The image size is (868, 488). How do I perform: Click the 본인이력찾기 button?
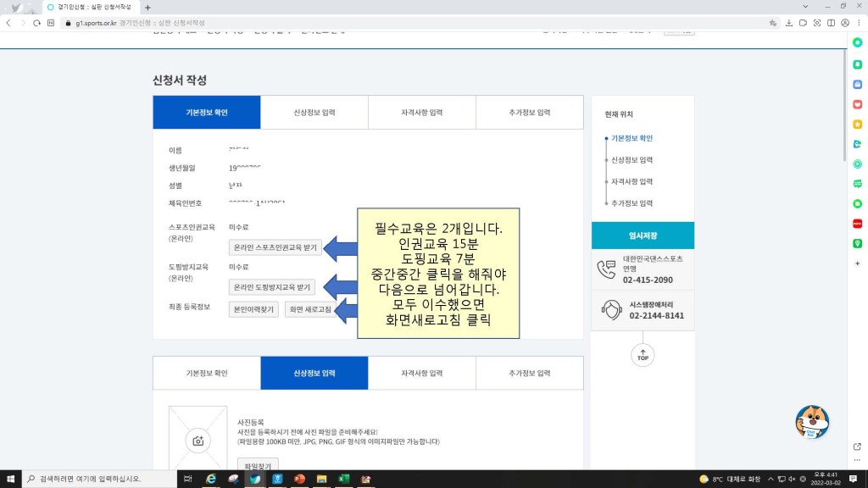[x=253, y=309]
